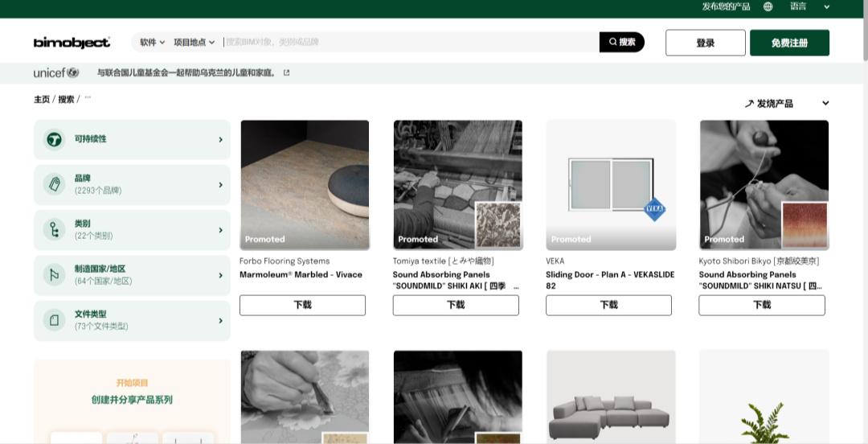868x444 pixels.
Task: Download VEKASLIDE 82 sliding door
Action: pos(608,305)
